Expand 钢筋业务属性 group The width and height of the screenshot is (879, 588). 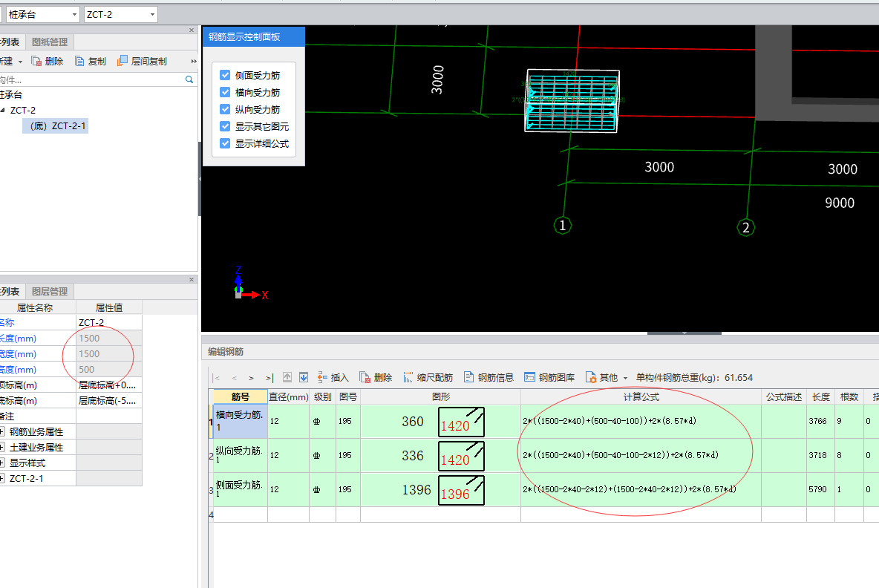2,431
